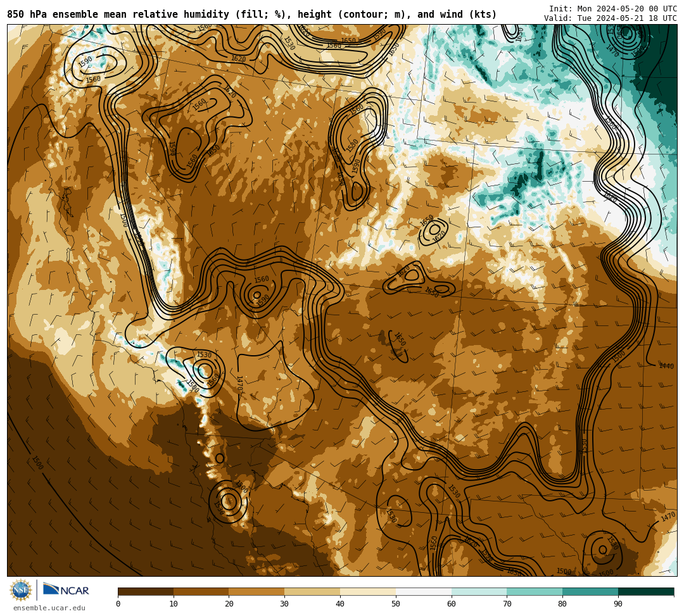684x616 pixels.
Task: Click the colorbar label 80
Action: point(562,604)
